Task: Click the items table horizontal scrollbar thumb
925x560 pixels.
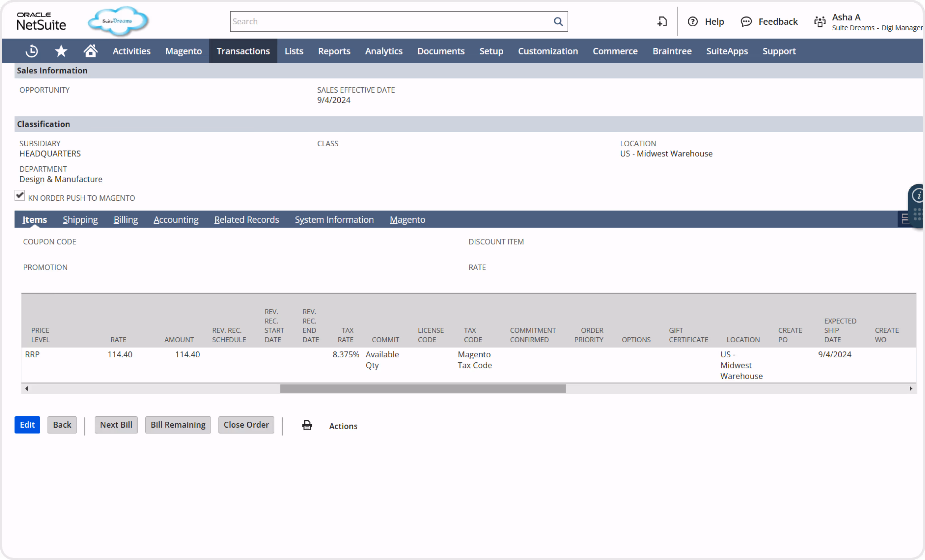Action: pos(423,389)
